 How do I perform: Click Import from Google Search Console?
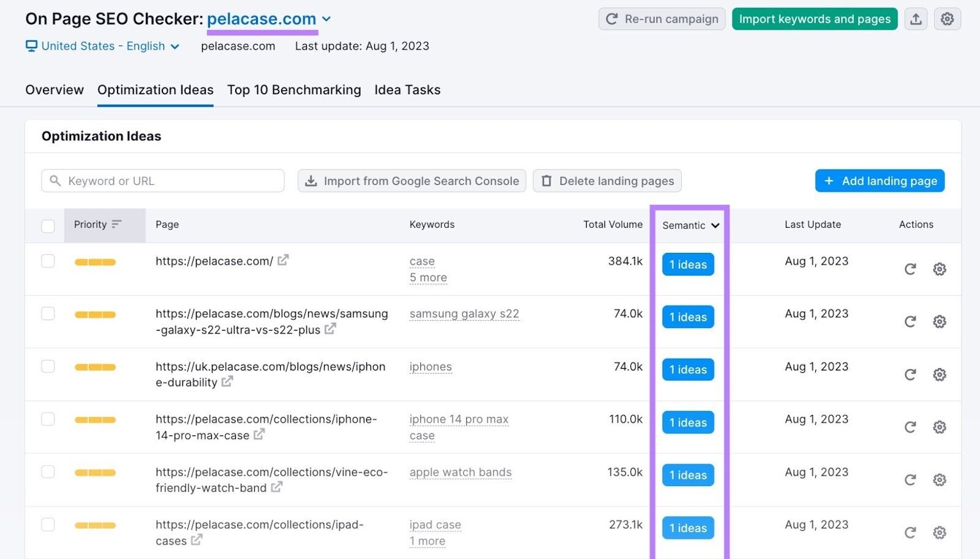pos(412,181)
